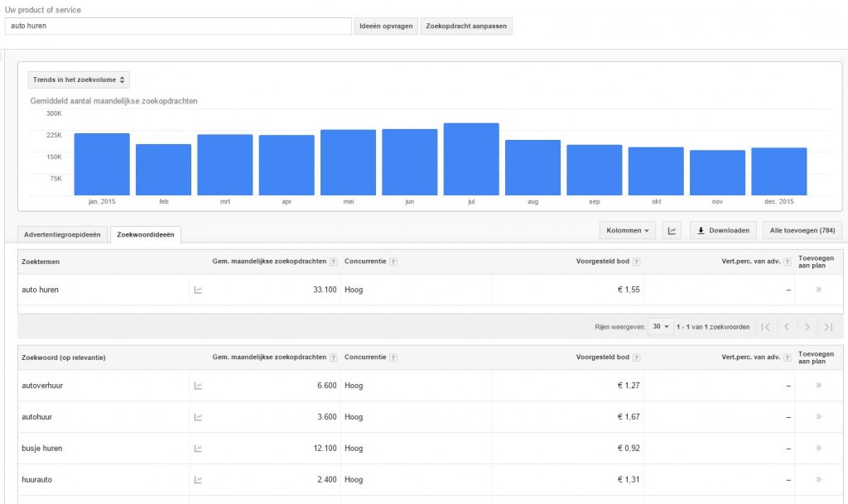
Task: Click the trend chart icon beside Kolommen
Action: pos(671,231)
